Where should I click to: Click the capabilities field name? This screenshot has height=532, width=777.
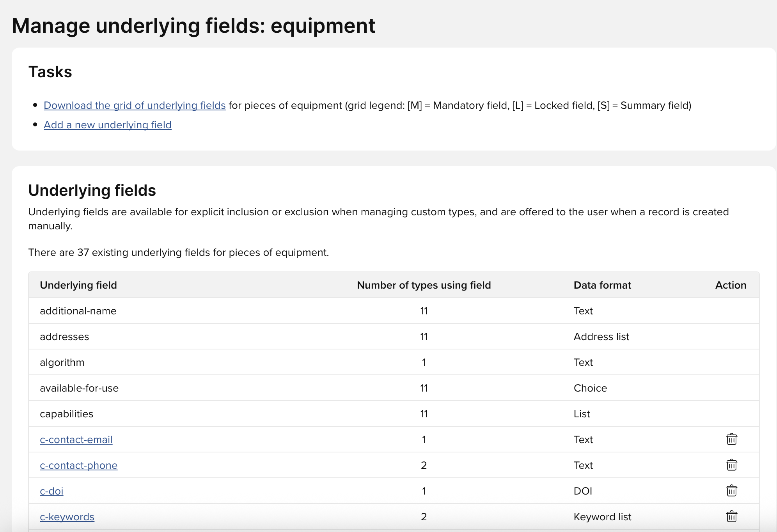(x=67, y=414)
